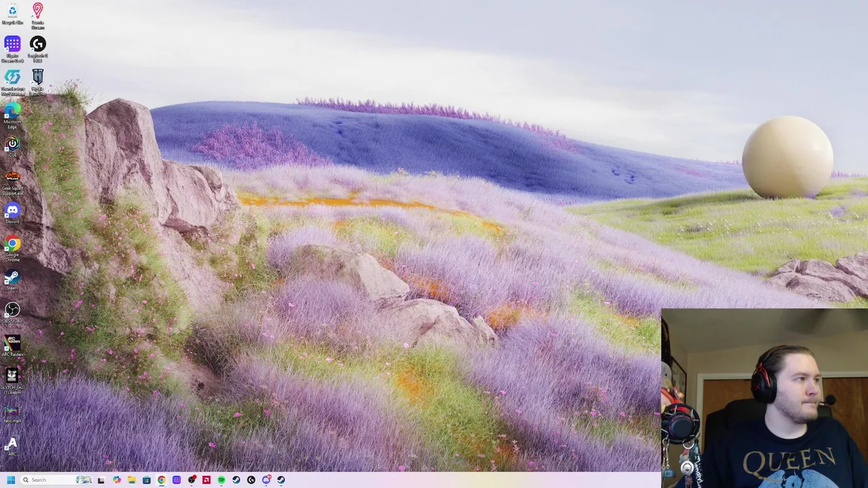Open Task View from the taskbar
Image resolution: width=868 pixels, height=488 pixels.
101,480
